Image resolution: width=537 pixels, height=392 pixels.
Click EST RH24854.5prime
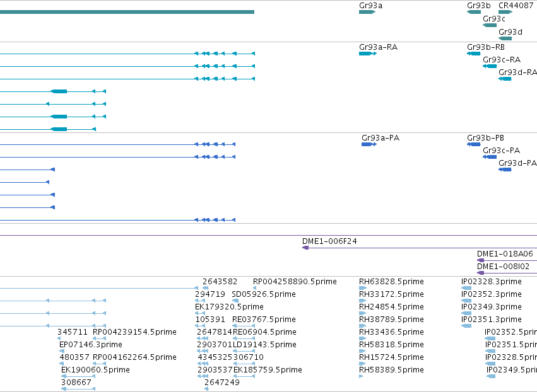(x=363, y=313)
